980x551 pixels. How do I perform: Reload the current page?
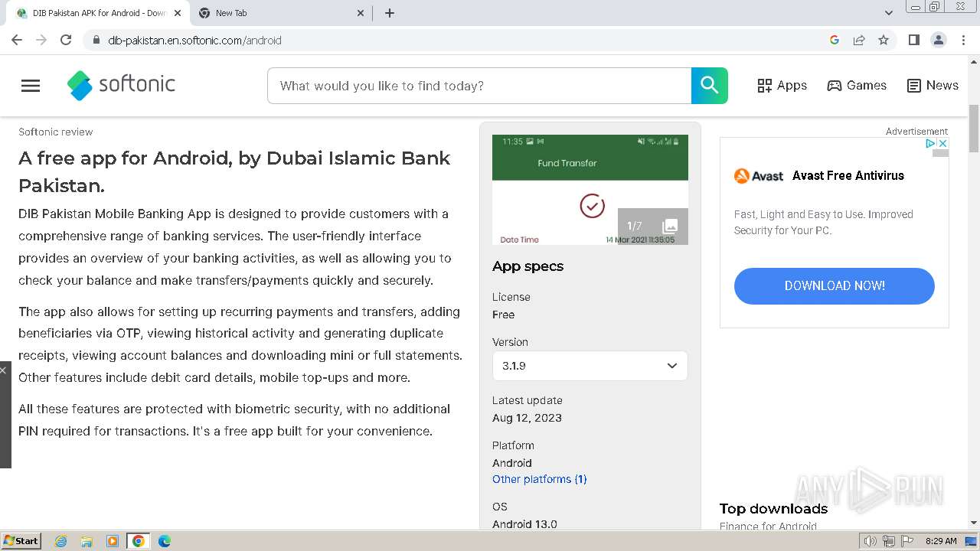[x=66, y=40]
